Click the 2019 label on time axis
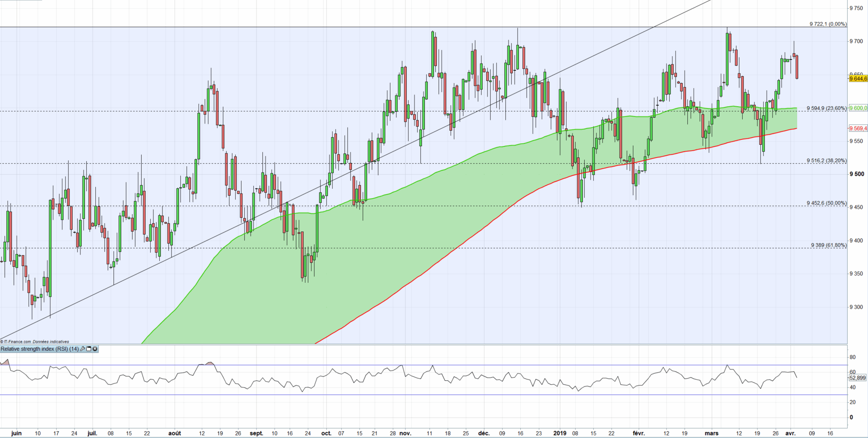Image resolution: width=868 pixels, height=438 pixels. 560,433
